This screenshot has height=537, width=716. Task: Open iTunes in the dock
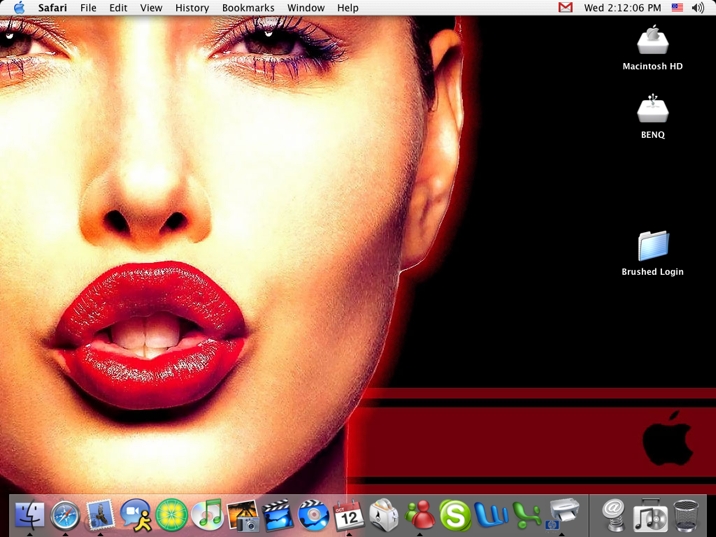207,515
